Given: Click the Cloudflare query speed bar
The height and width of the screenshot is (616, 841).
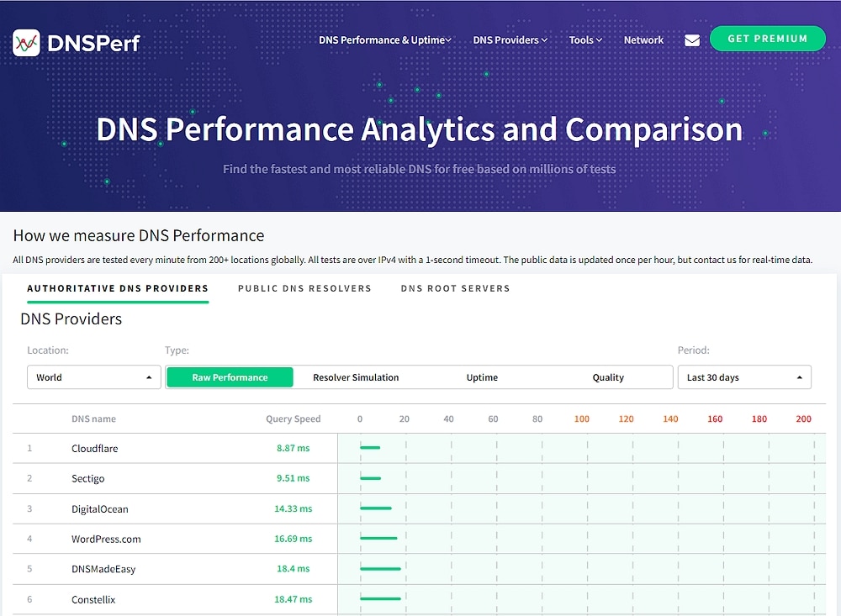Looking at the screenshot, I should pos(370,448).
